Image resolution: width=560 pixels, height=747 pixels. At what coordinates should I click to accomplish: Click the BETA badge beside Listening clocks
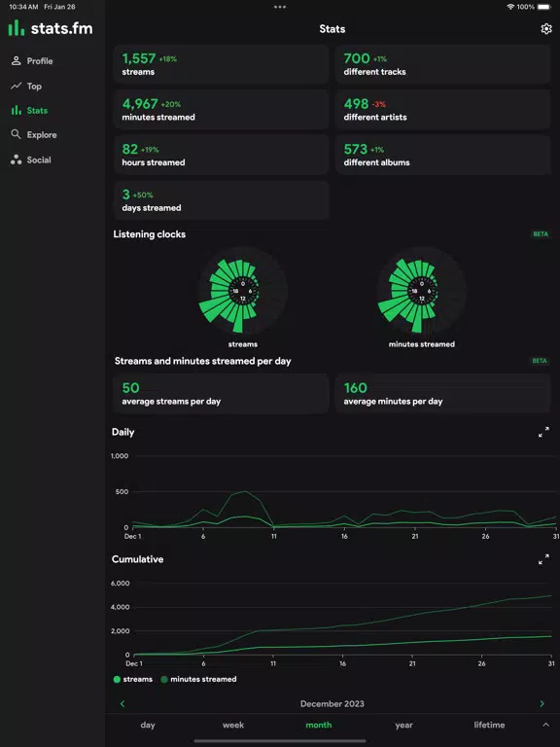pos(541,233)
